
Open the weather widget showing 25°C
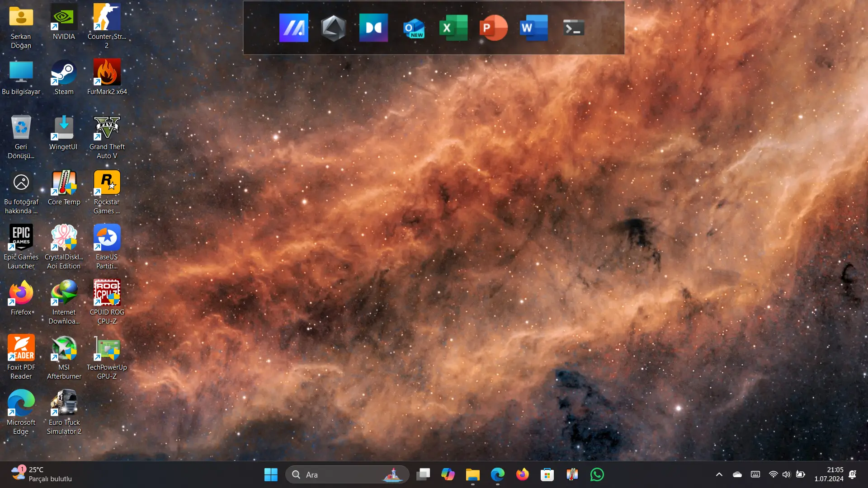click(x=42, y=474)
